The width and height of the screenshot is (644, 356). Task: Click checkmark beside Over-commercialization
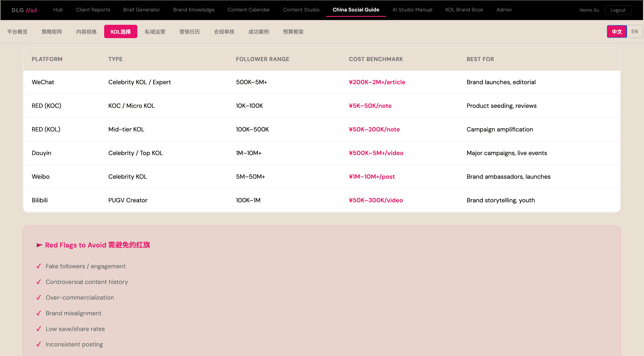39,298
